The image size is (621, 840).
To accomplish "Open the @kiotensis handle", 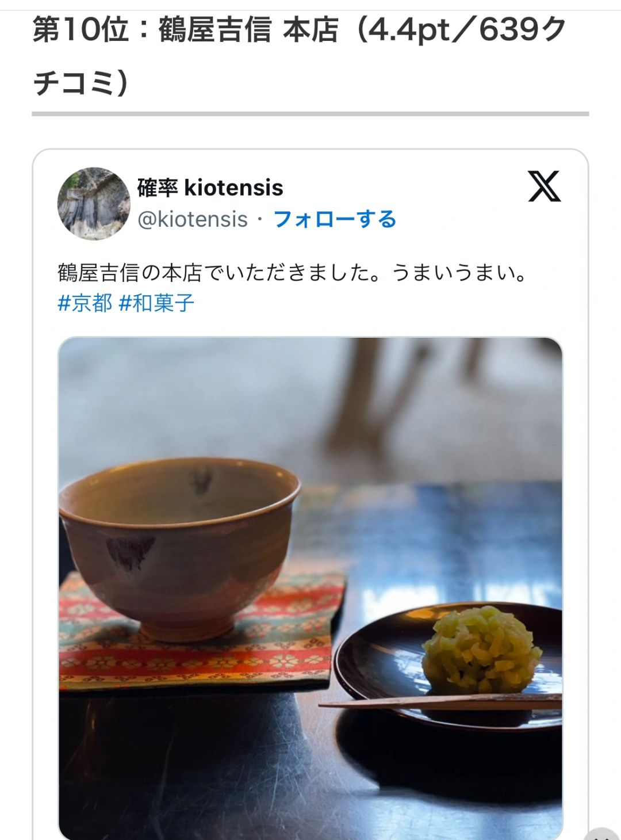I will (x=193, y=219).
